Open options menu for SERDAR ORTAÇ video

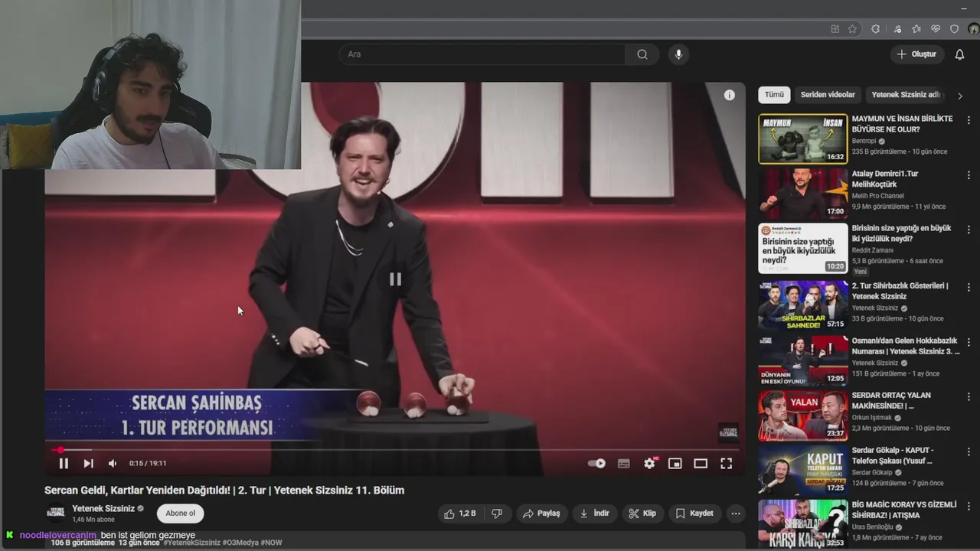point(969,396)
